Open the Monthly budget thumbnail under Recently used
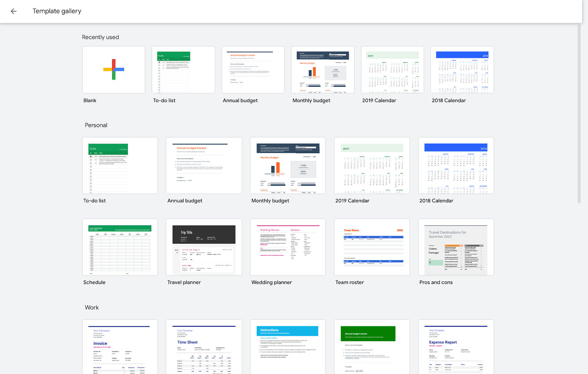Viewport: 588px width, 374px height. 323,69
